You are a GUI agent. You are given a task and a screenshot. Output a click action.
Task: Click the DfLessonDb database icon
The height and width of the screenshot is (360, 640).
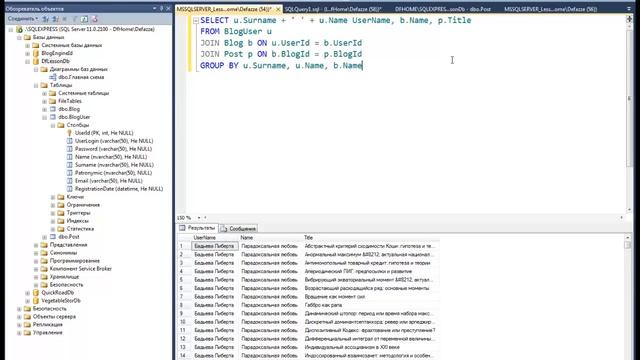(x=36, y=61)
